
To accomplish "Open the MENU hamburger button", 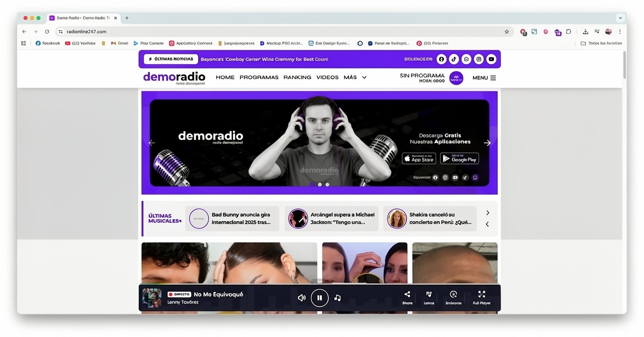I will click(x=484, y=78).
